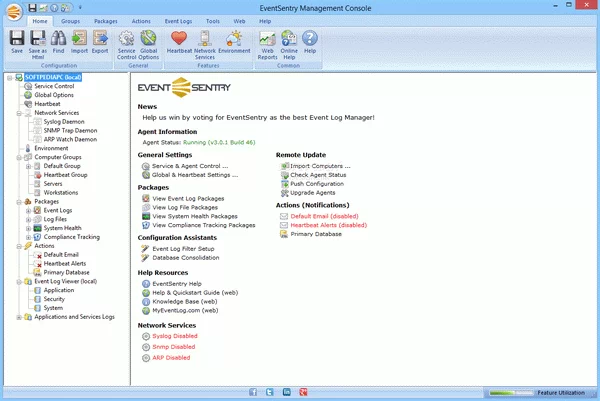Click the Snmp Disabled status icon
This screenshot has width=600, height=401.
click(x=146, y=347)
